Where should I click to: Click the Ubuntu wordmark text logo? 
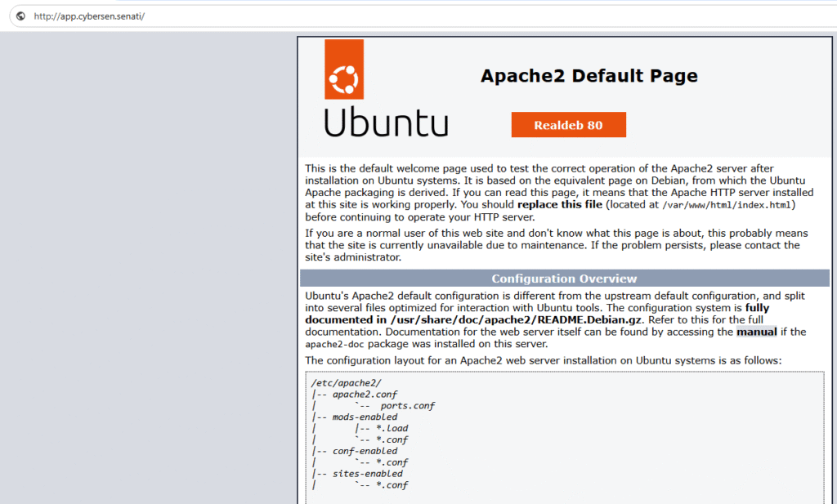point(386,123)
